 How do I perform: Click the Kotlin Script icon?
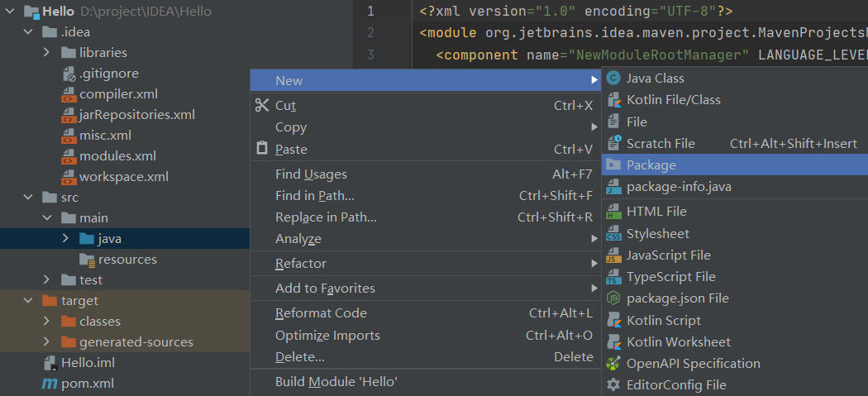[613, 321]
